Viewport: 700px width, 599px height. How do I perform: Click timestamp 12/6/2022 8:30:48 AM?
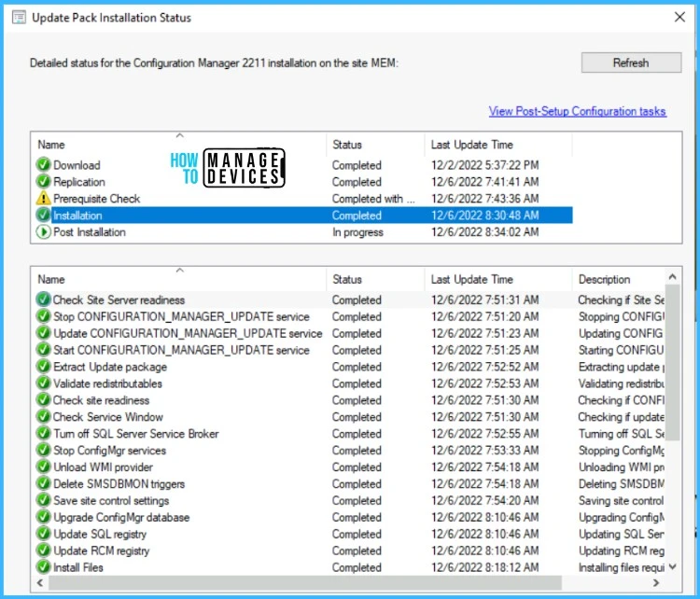(484, 216)
